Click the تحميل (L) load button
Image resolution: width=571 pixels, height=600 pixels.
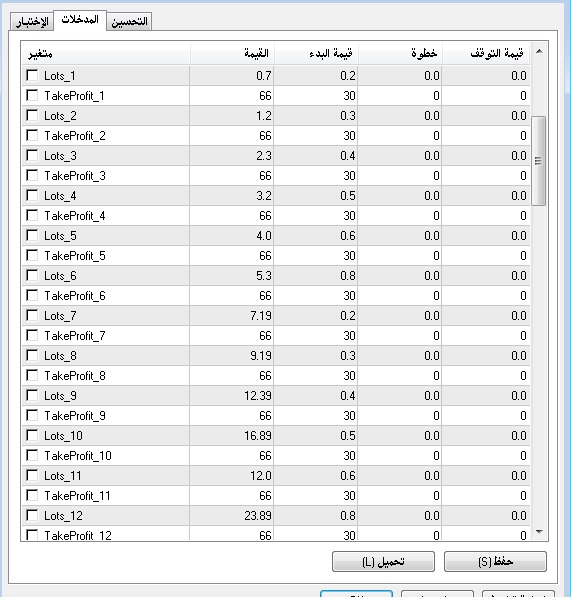point(383,561)
